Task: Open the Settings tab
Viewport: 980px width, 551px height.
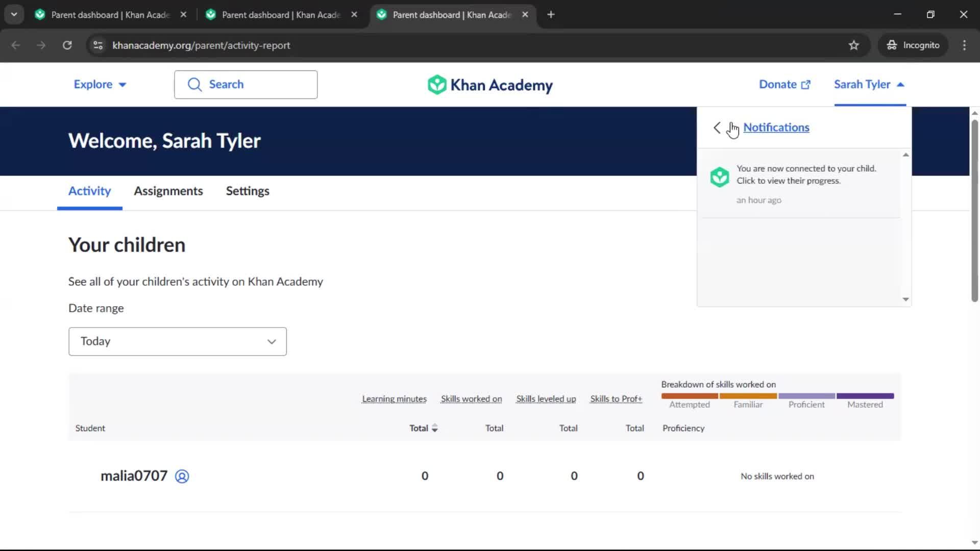Action: [248, 191]
